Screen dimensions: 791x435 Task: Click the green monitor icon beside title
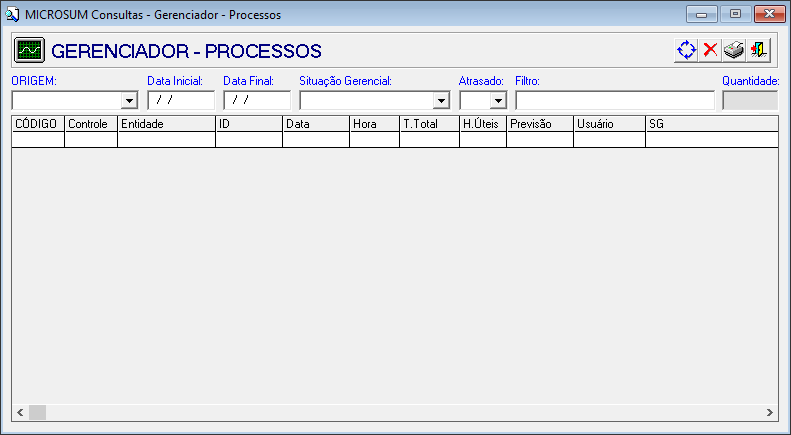(30, 50)
